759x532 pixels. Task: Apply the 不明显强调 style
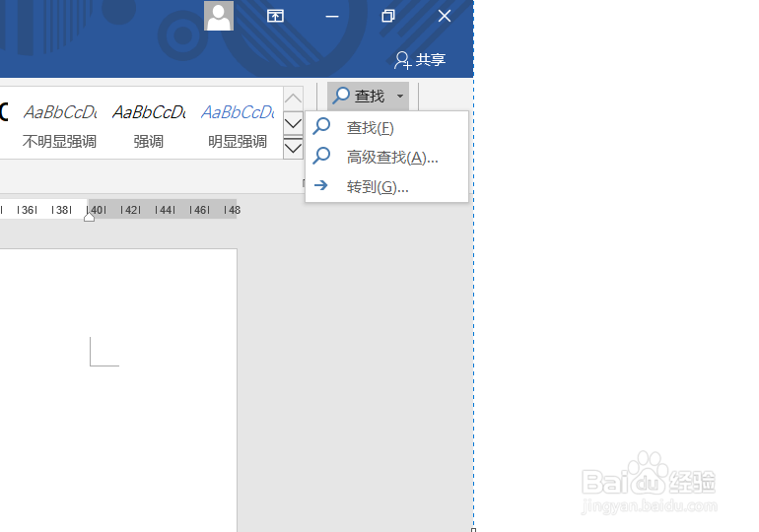click(x=59, y=124)
